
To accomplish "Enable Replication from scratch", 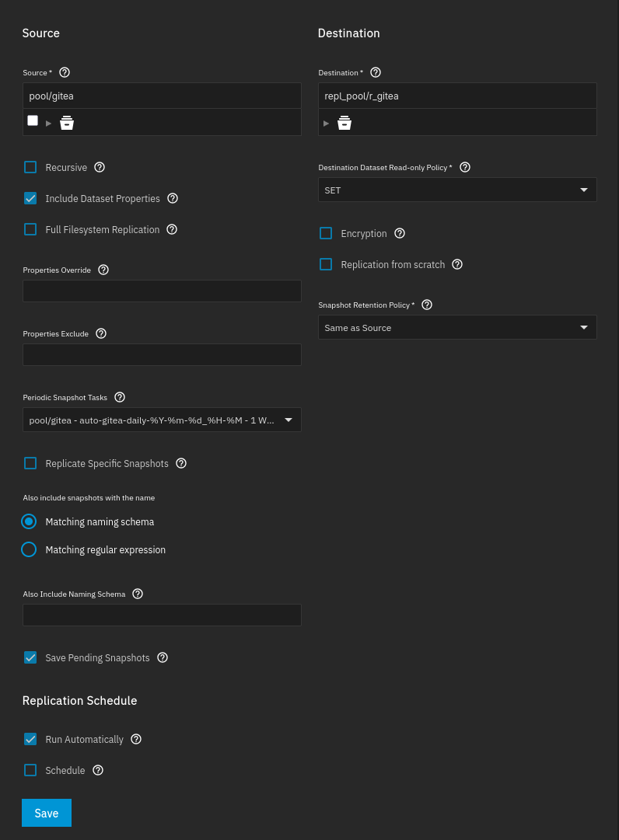I will pos(326,265).
